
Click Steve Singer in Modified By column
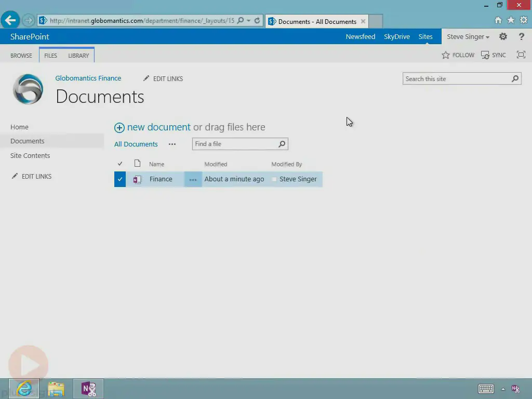point(298,179)
